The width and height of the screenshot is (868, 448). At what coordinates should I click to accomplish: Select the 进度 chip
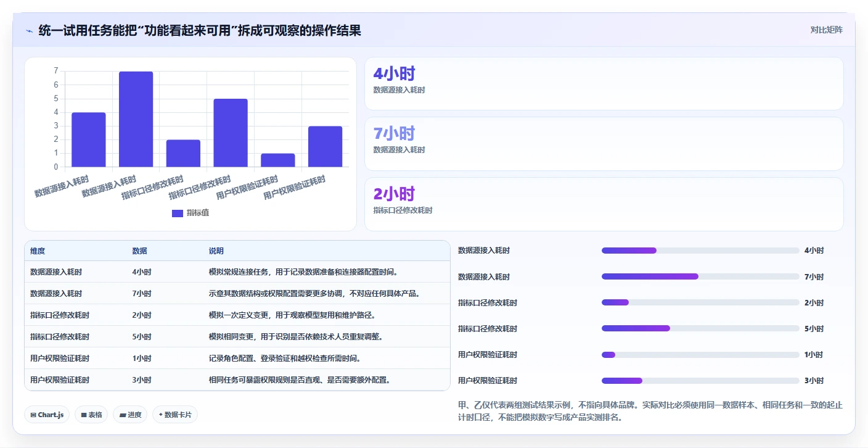click(x=131, y=415)
